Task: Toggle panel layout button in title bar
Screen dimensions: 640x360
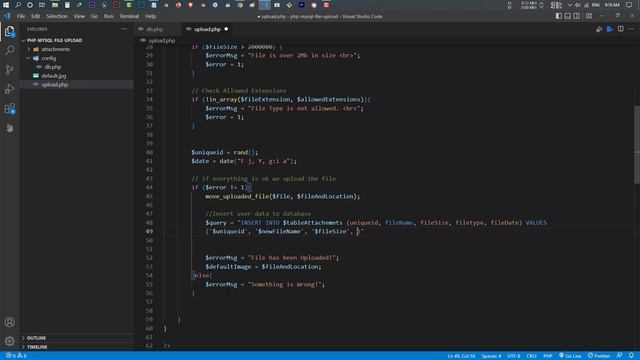Action: point(568,16)
